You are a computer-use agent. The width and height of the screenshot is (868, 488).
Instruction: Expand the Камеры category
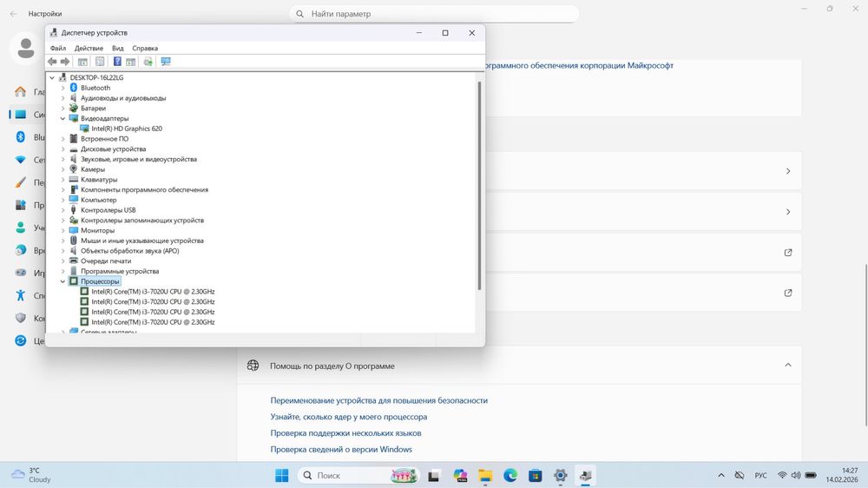point(62,169)
